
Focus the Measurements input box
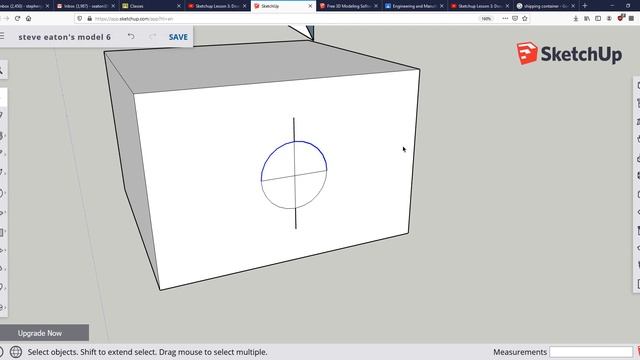pyautogui.click(x=591, y=352)
